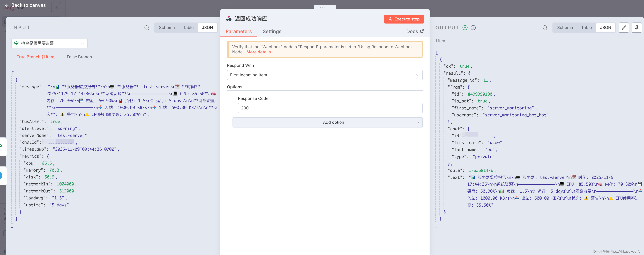Switch INPUT view to Schema
644x255 pixels.
[x=167, y=27]
